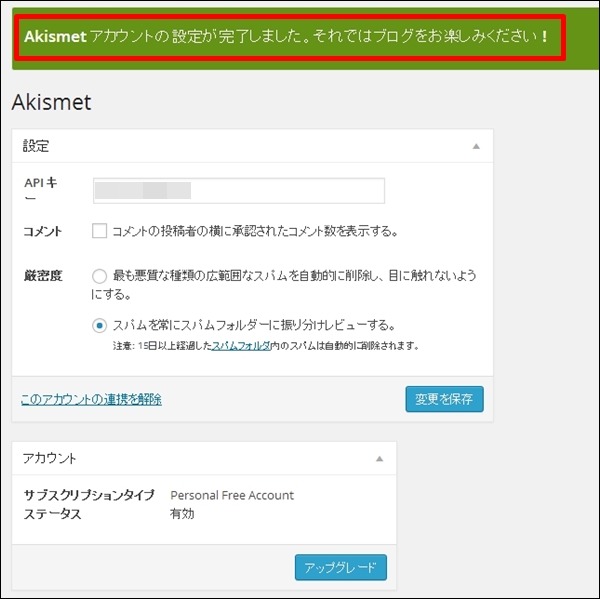The height and width of the screenshot is (599, 600).
Task: Click the アカウント panel header text
Action: tap(49, 458)
